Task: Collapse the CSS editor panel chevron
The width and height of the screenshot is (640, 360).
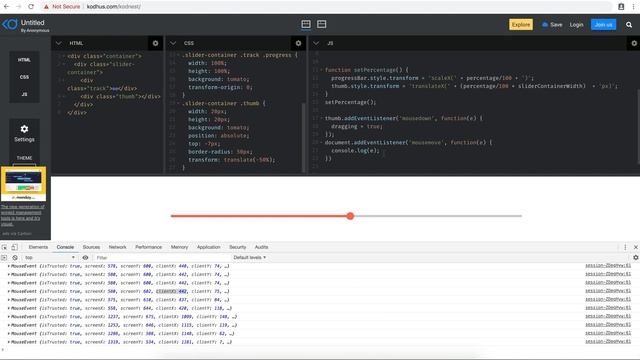Action: click(x=173, y=43)
